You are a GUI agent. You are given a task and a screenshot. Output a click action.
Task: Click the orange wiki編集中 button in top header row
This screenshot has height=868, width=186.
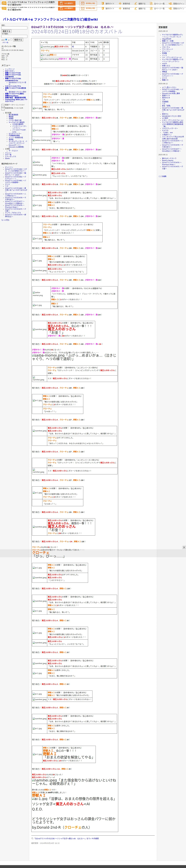(67, 3)
